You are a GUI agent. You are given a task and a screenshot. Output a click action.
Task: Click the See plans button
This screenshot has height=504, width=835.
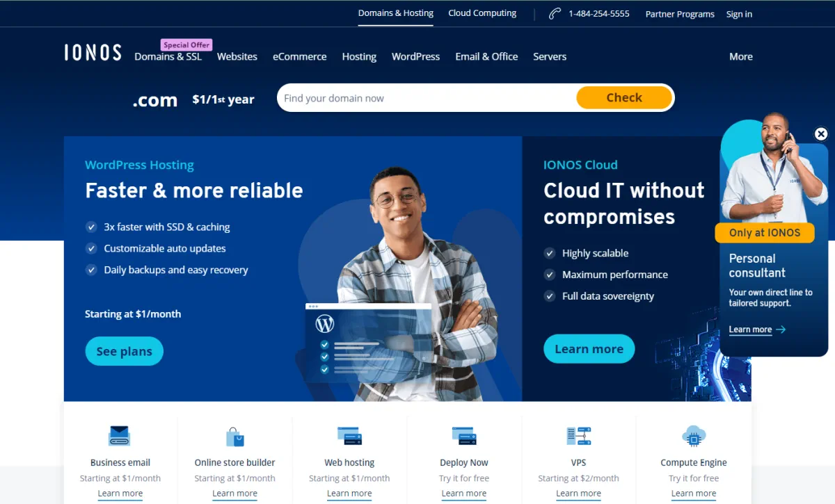(x=124, y=351)
